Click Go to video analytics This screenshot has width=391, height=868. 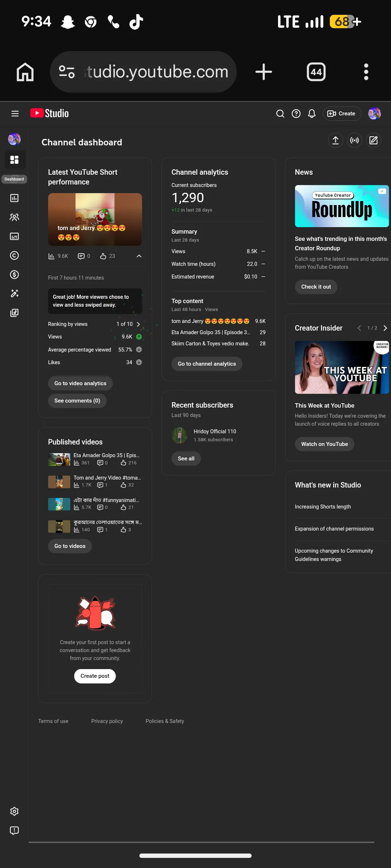(80, 383)
